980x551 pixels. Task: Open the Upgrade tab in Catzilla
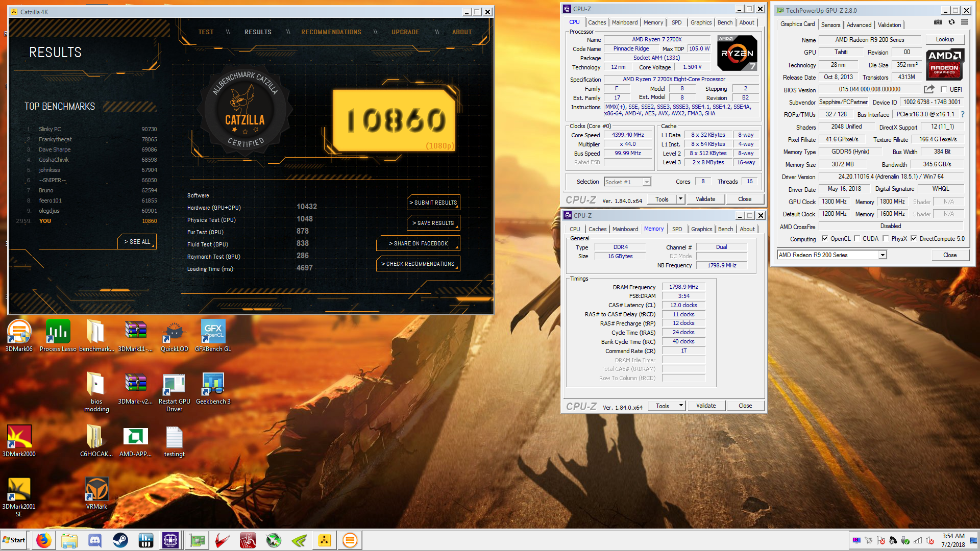point(405,32)
